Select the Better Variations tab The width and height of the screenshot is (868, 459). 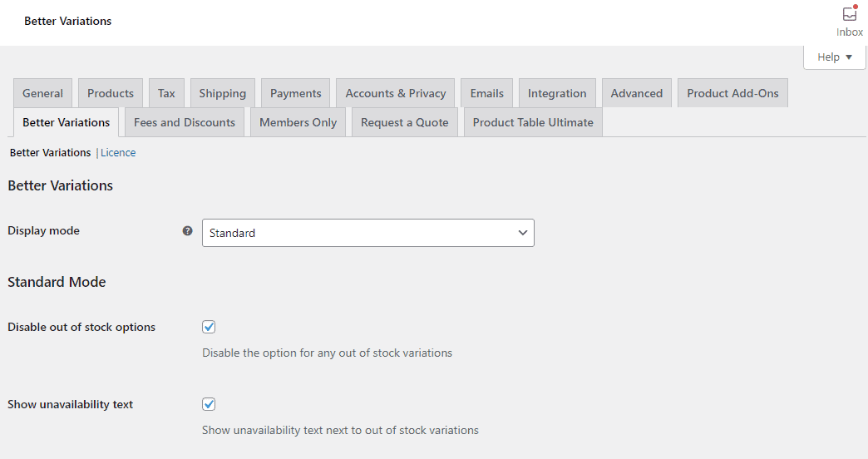tap(67, 122)
